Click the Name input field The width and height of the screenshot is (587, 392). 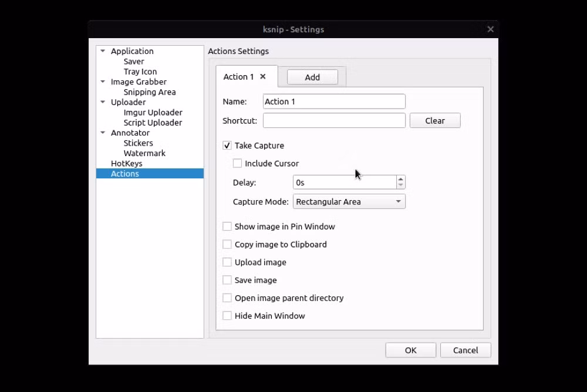(334, 102)
